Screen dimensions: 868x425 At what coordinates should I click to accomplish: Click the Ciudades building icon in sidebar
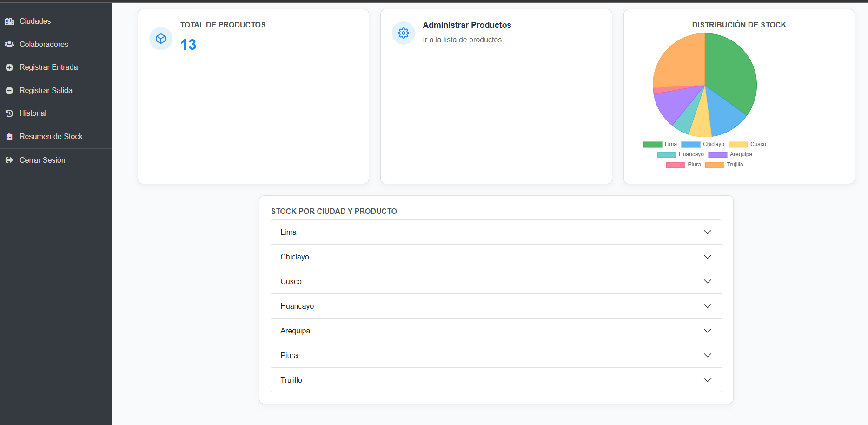coord(9,21)
